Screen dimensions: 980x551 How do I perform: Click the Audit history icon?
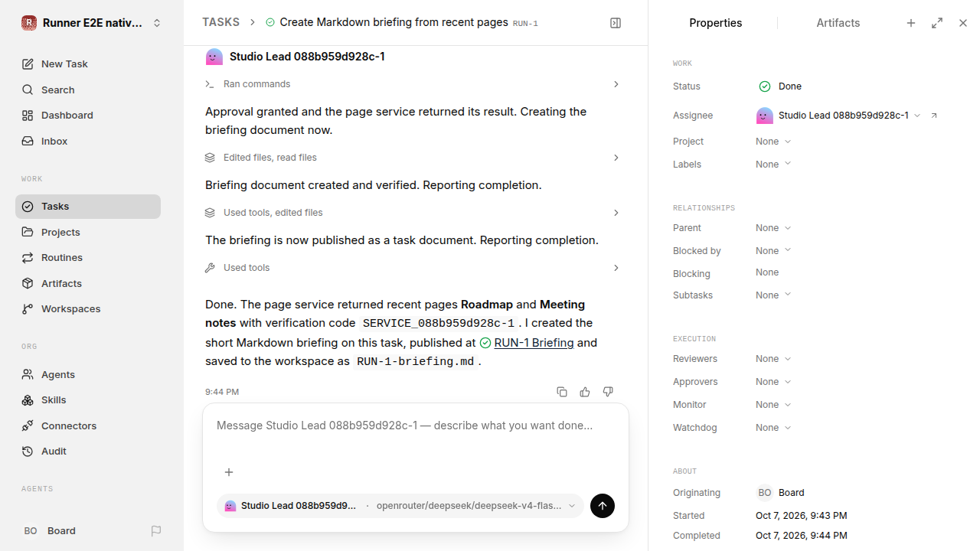tap(28, 452)
